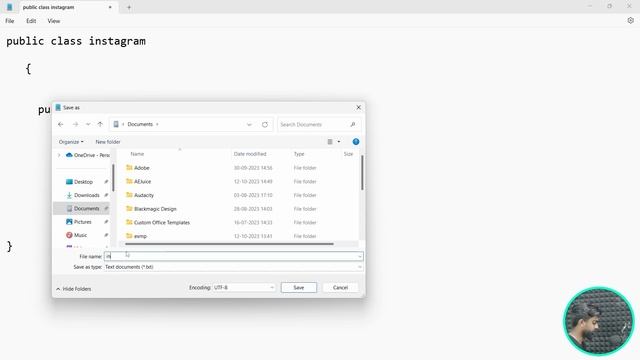Open Notepad settings gear icon
This screenshot has height=360, width=640.
630,20
